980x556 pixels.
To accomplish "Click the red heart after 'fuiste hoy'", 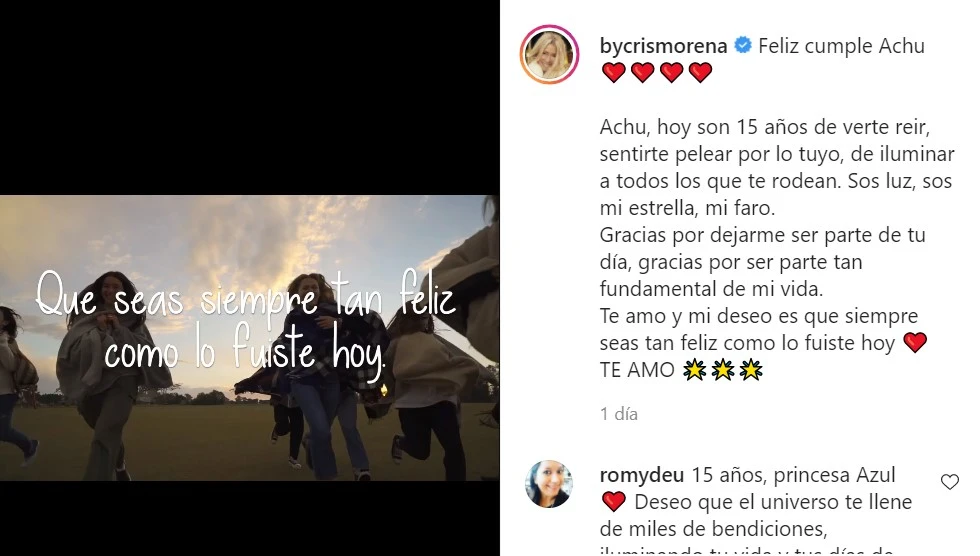I will [x=915, y=342].
